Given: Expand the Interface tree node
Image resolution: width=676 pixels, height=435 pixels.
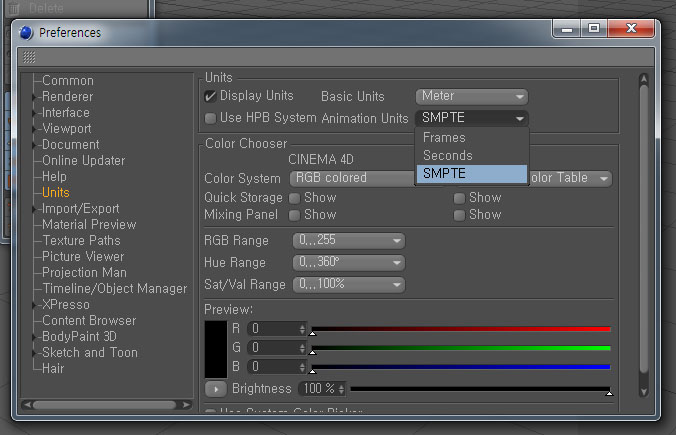Looking at the screenshot, I should click(x=34, y=113).
